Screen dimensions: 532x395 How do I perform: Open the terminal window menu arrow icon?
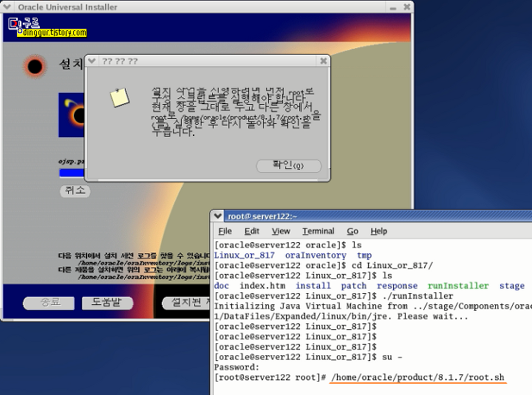point(218,216)
